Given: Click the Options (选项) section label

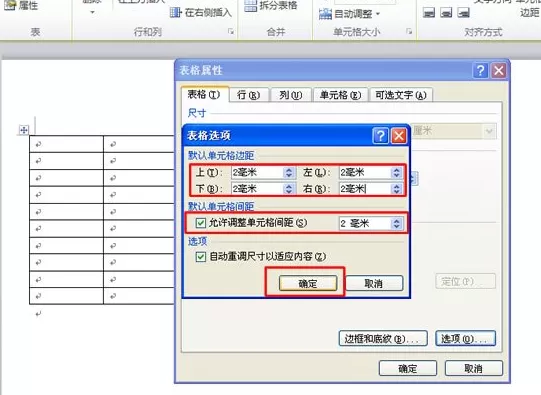Looking at the screenshot, I should click(x=197, y=241).
